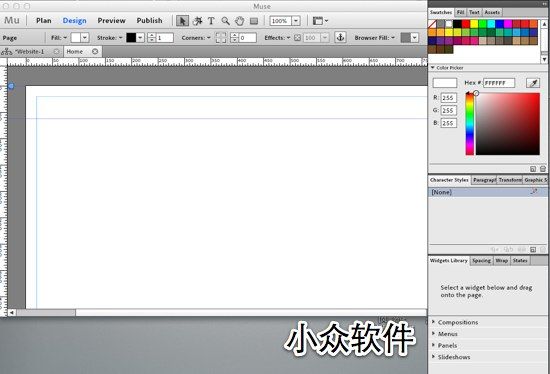Open the workspace layout icon menu
550x374 pixels.
coord(320,21)
